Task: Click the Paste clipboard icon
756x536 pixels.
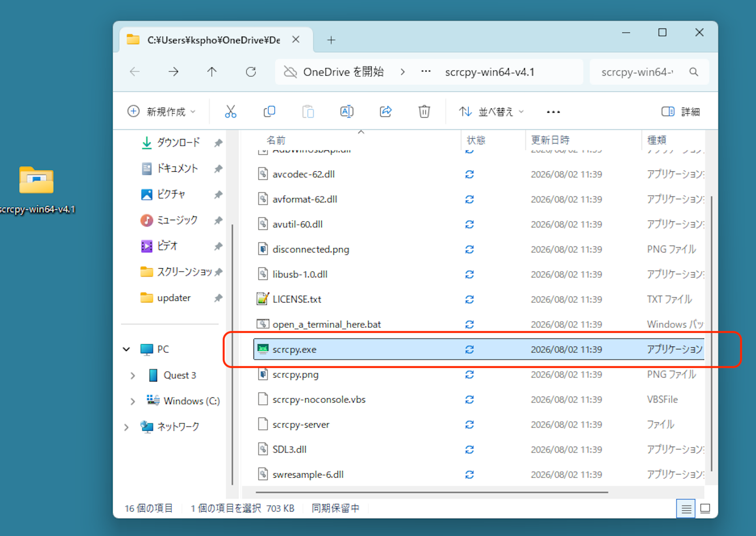Action: (x=308, y=111)
